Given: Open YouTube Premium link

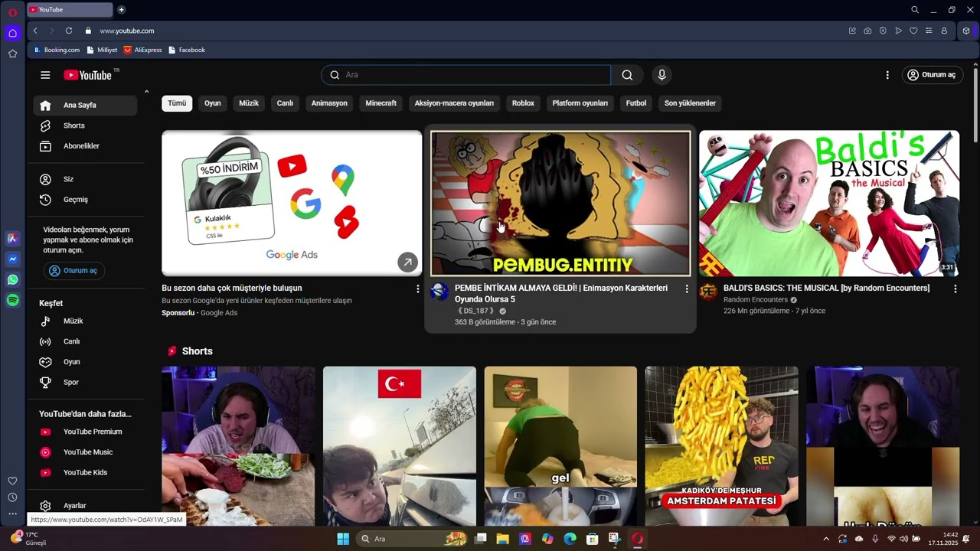Looking at the screenshot, I should click(x=85, y=432).
